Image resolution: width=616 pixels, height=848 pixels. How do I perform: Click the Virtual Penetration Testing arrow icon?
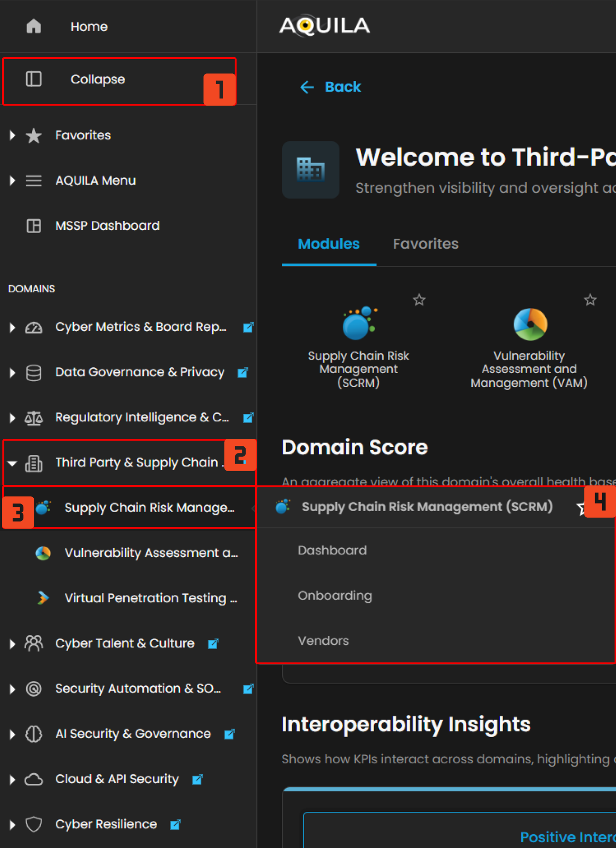[43, 598]
